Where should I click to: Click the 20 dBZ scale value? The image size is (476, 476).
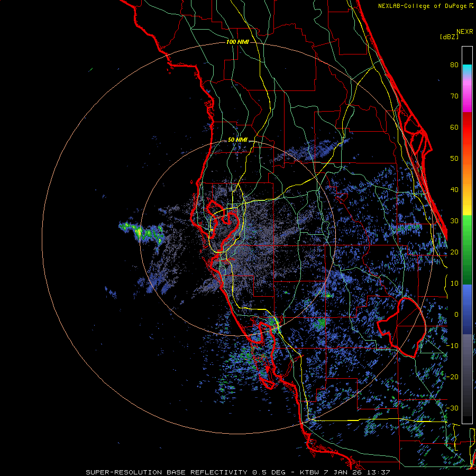454,252
